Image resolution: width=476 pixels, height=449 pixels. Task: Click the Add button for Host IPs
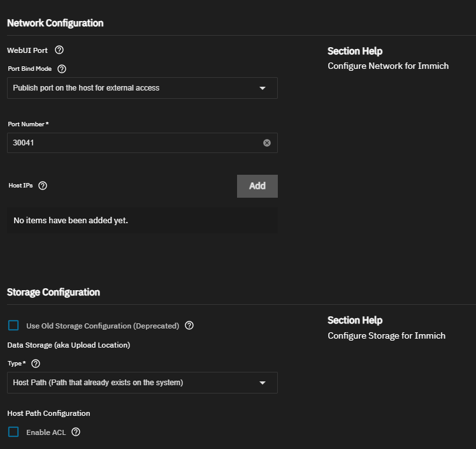(x=257, y=186)
